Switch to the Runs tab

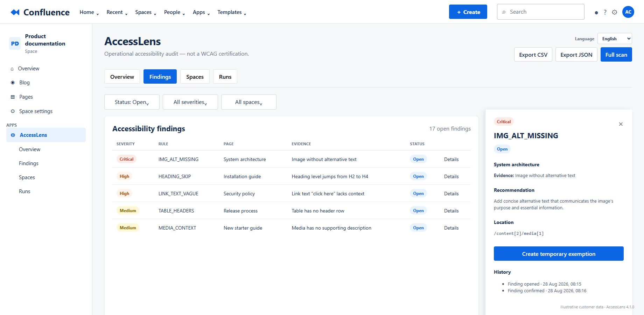pos(225,77)
